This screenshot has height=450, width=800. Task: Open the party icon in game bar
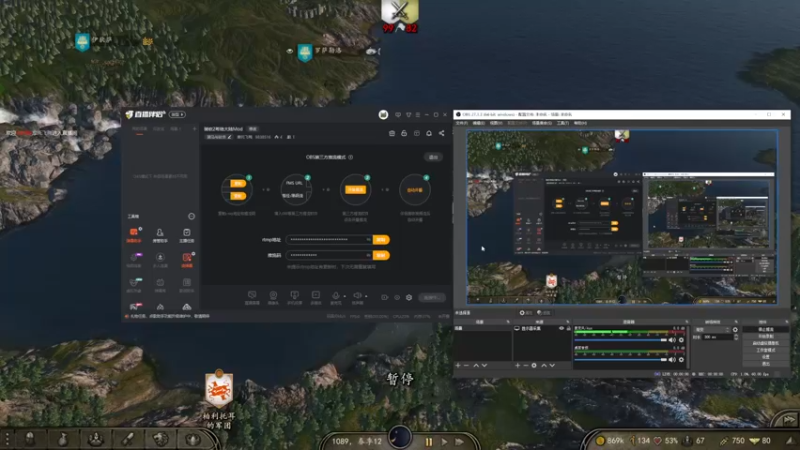[95, 439]
